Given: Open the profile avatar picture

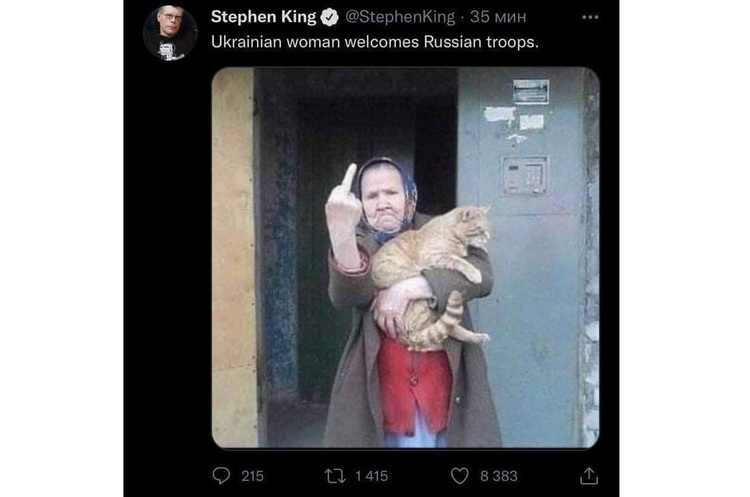Looking at the screenshot, I should [x=170, y=33].
